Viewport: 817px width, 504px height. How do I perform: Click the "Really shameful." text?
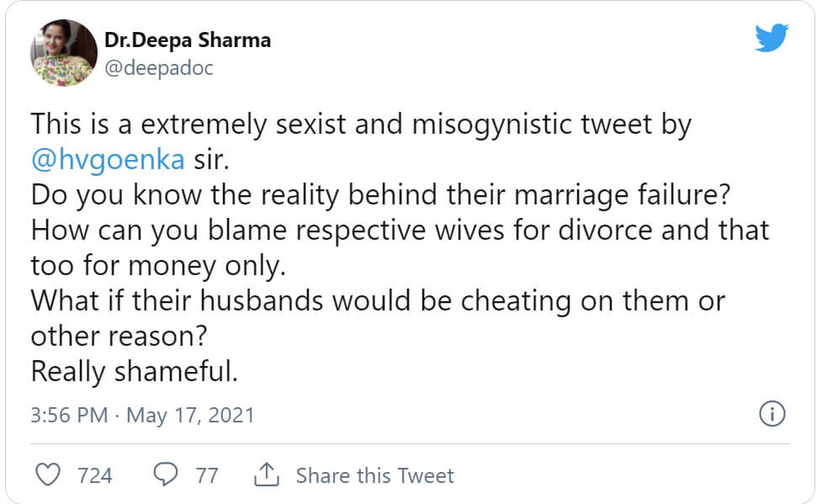coord(134,371)
